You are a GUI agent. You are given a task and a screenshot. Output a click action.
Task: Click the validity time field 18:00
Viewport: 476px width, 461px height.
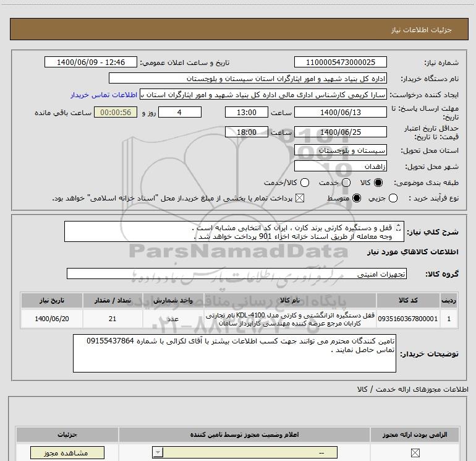coord(247,132)
